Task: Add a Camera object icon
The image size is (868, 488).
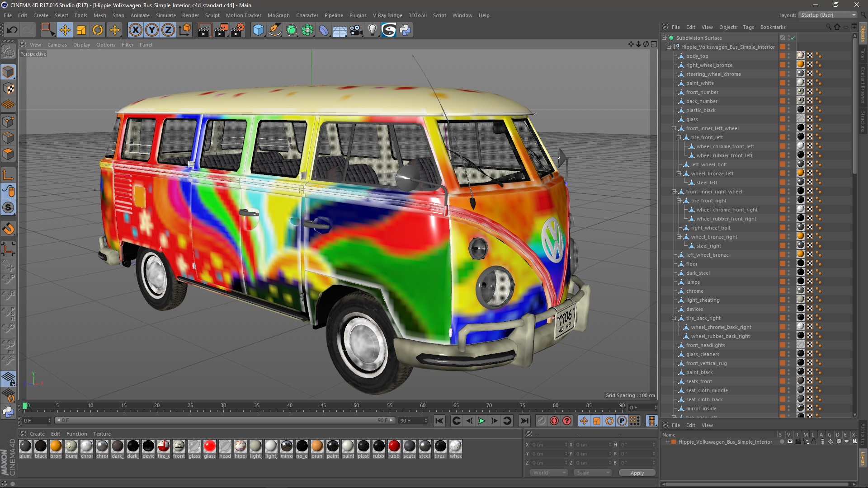Action: point(356,30)
